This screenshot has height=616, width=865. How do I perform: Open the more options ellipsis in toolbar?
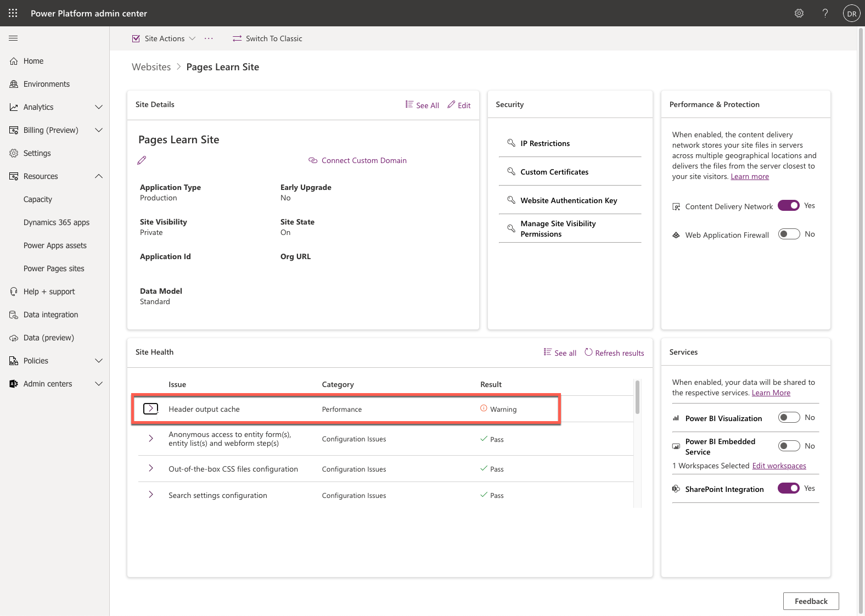point(209,38)
